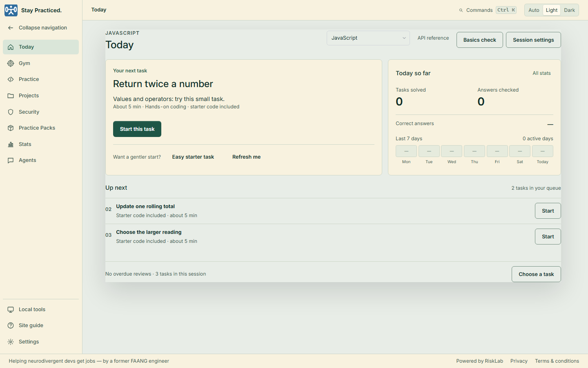The width and height of the screenshot is (588, 368).
Task: Click the Practice code brackets icon
Action: click(x=11, y=79)
